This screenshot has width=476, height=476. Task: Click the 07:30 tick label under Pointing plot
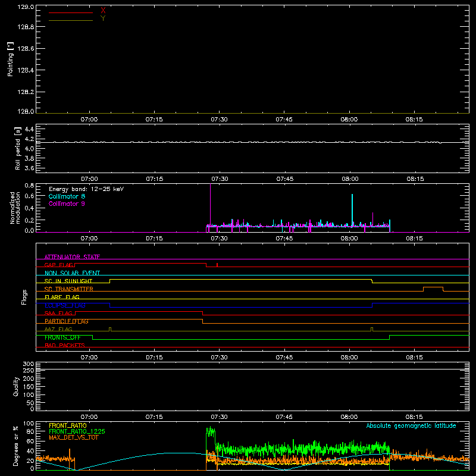pyautogui.click(x=219, y=120)
